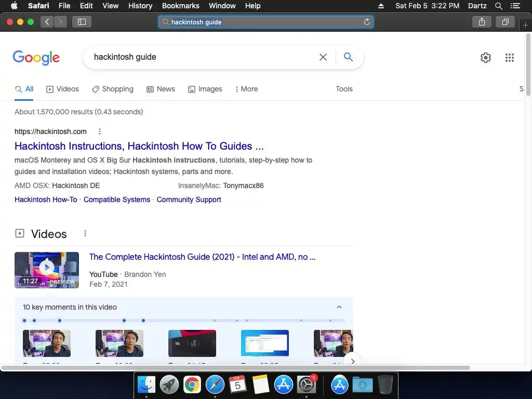Open Spotlight search in menu bar
The height and width of the screenshot is (399, 532).
(x=498, y=6)
